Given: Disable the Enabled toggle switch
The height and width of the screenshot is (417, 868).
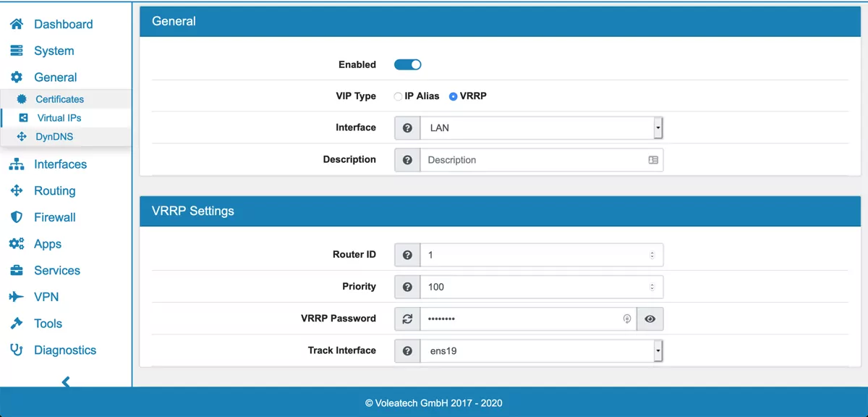Looking at the screenshot, I should click(407, 64).
